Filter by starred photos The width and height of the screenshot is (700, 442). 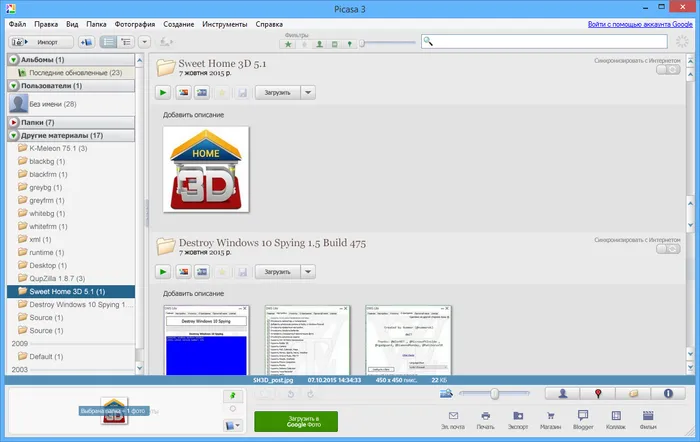[288, 44]
